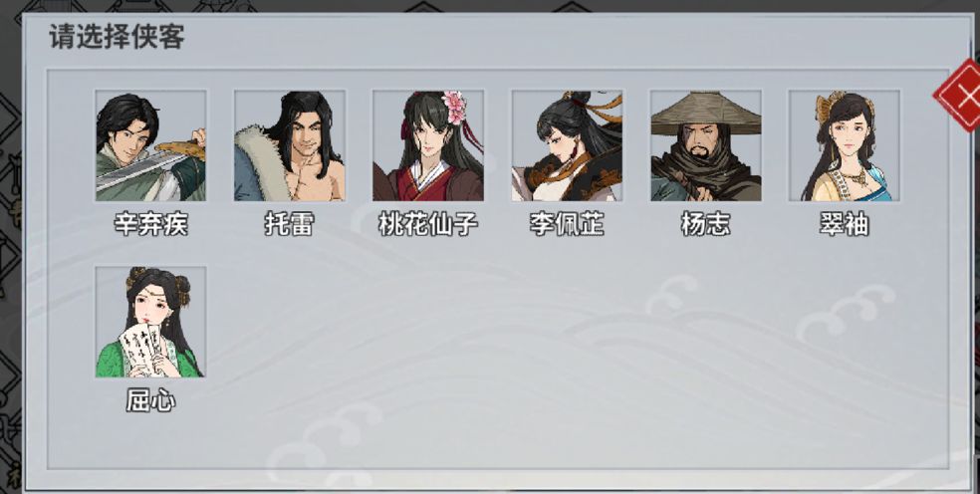Choose 托雷's fur-cloaked portrait
This screenshot has height=494, width=980.
[290, 145]
